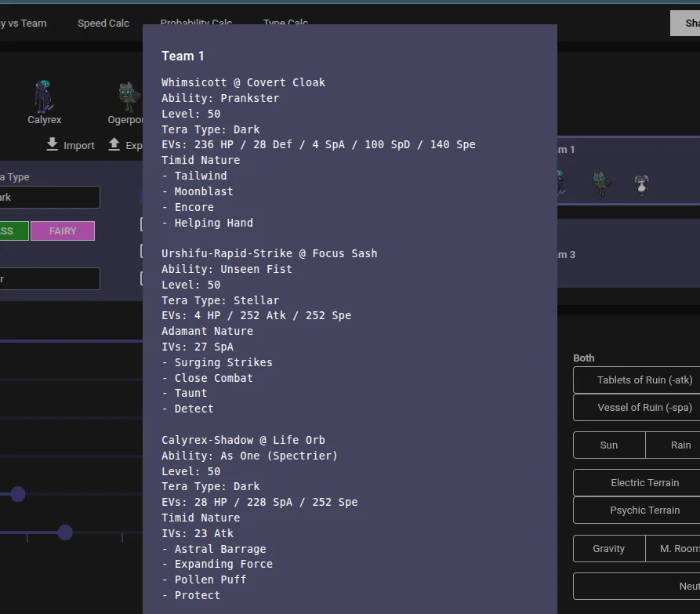The width and height of the screenshot is (700, 614).
Task: Click the Whimsicott EVs line starting '236 HP'
Action: 318,145
